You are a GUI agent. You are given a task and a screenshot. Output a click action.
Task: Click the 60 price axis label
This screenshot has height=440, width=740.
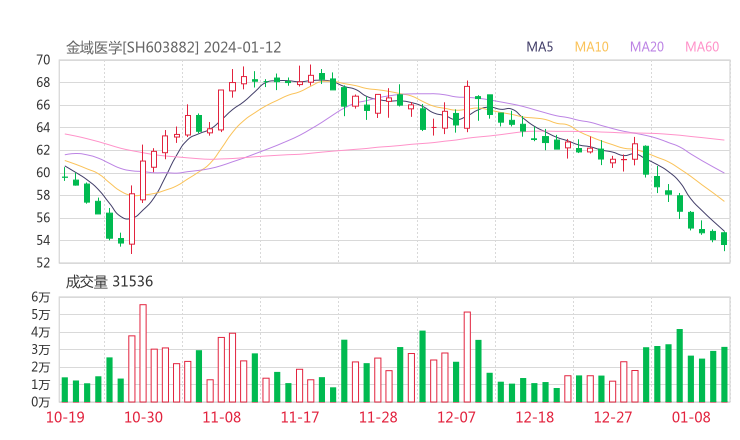pyautogui.click(x=43, y=173)
